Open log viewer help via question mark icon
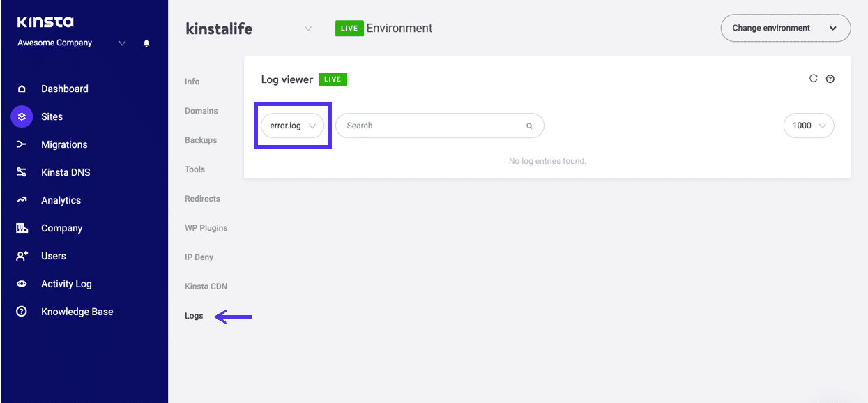 pos(830,79)
